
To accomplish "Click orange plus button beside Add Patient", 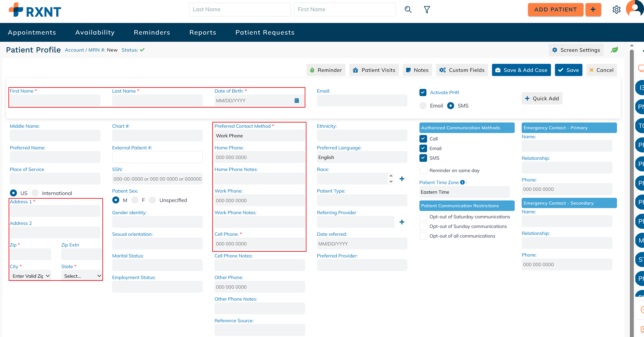I will pyautogui.click(x=593, y=10).
